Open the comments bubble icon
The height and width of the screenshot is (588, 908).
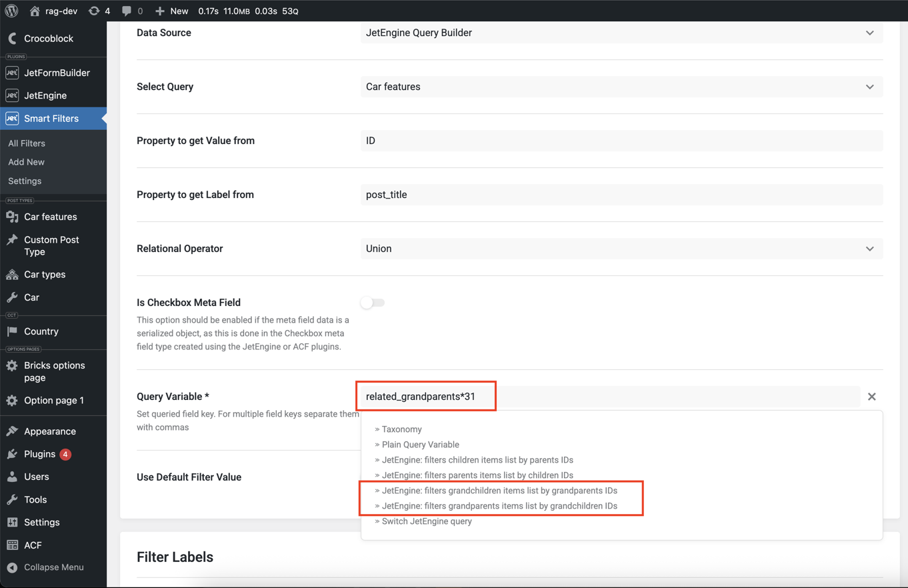click(127, 11)
